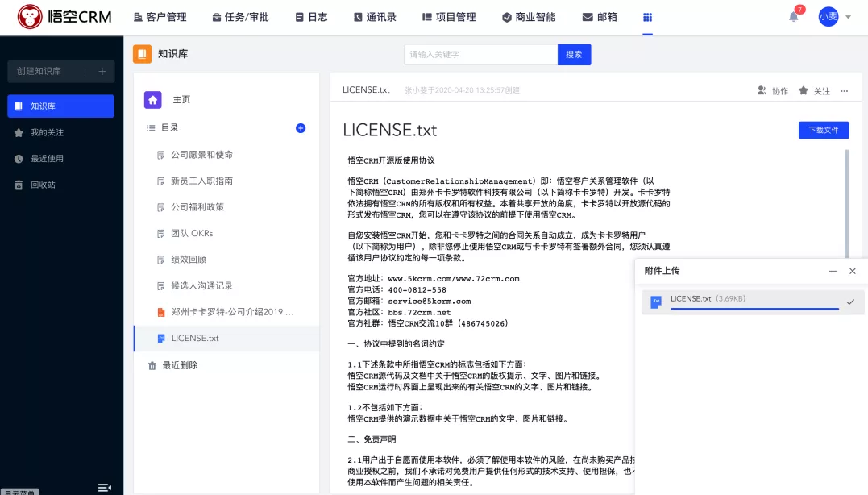868x495 pixels.
Task: Open 最近使用 in sidebar
Action: point(61,158)
